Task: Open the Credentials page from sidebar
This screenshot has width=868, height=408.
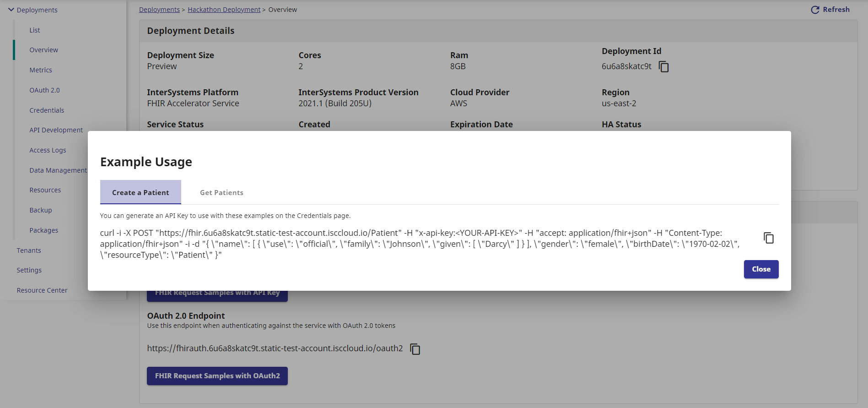Action: pyautogui.click(x=47, y=110)
